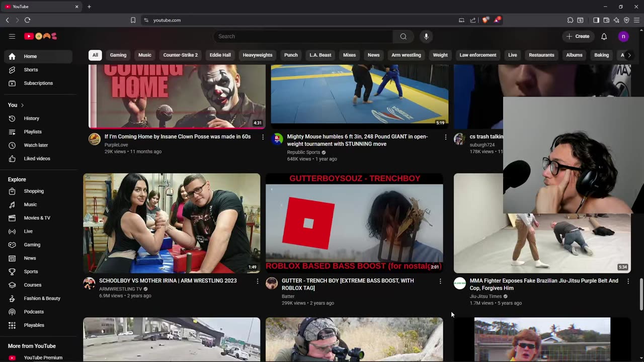Close the YouTube browser tab
The image size is (644, 362).
pos(76,7)
